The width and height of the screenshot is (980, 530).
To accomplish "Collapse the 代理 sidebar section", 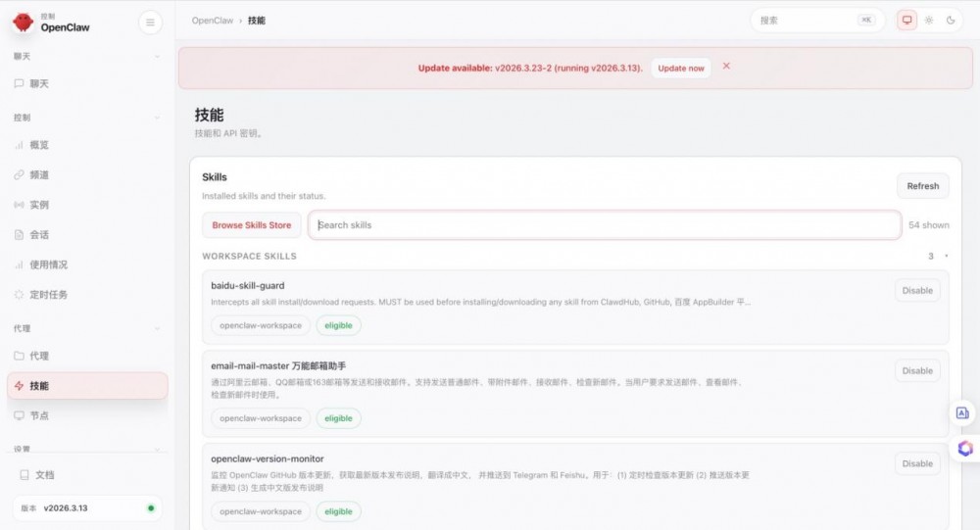I will coord(157,328).
